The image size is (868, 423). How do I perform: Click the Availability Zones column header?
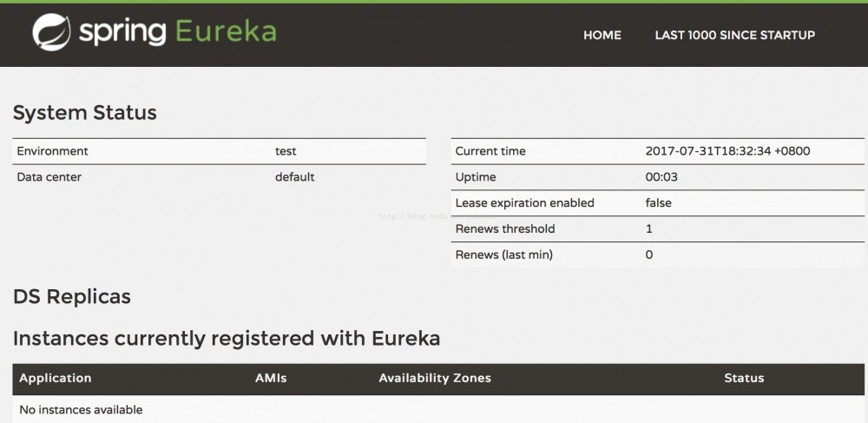click(435, 379)
